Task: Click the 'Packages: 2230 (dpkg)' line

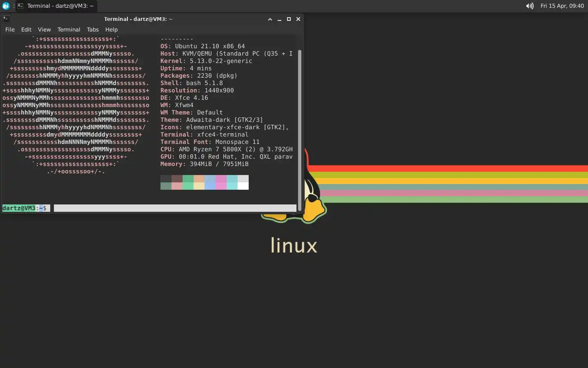Action: pos(199,76)
